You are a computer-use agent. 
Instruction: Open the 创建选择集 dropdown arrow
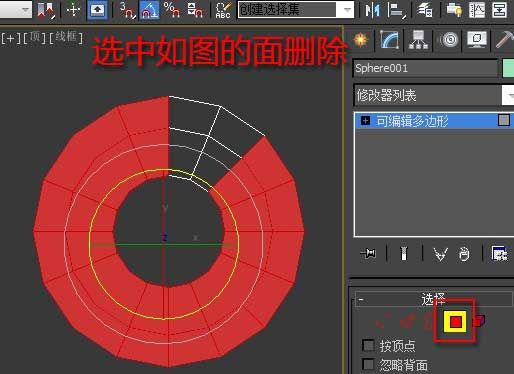click(x=347, y=10)
